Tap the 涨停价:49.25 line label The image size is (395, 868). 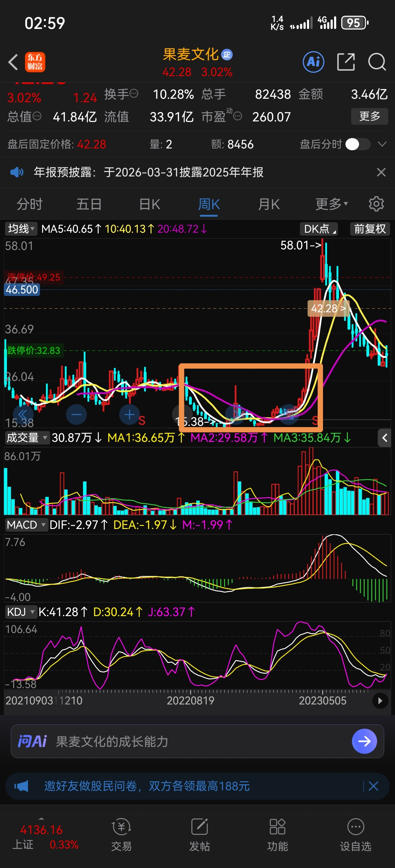point(33,277)
